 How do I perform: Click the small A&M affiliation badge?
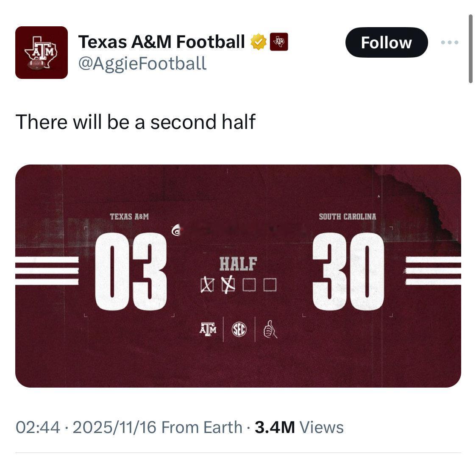click(279, 42)
